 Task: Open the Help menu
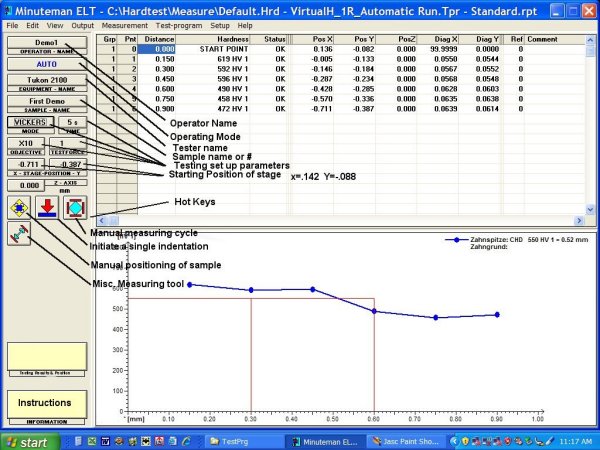[245, 26]
